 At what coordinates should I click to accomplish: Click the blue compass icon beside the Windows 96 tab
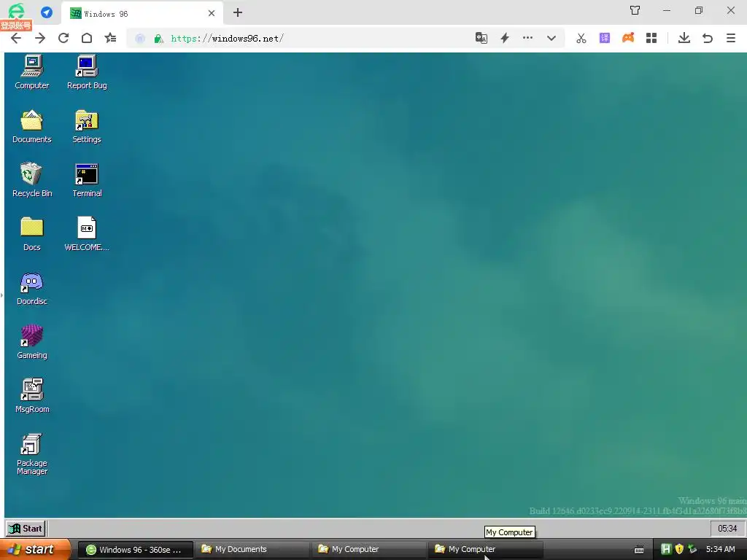pyautogui.click(x=47, y=12)
